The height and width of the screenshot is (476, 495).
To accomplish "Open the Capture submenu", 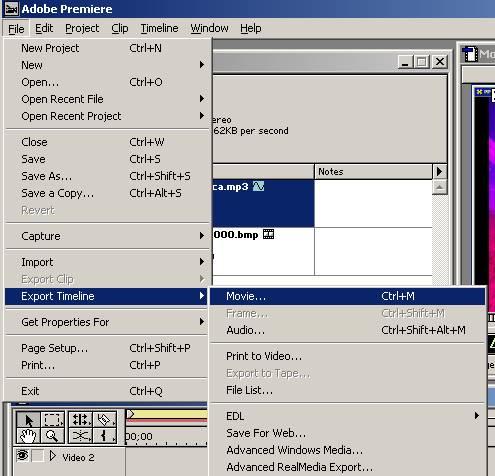I will [108, 236].
